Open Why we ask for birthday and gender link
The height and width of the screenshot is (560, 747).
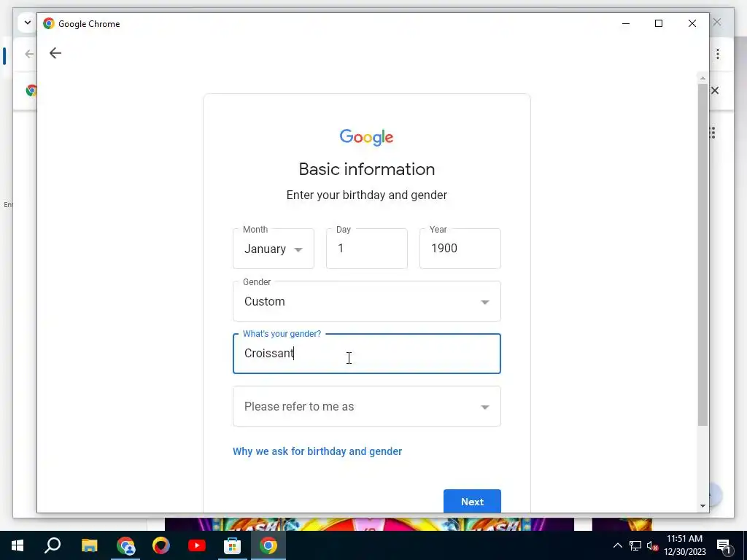317,451
